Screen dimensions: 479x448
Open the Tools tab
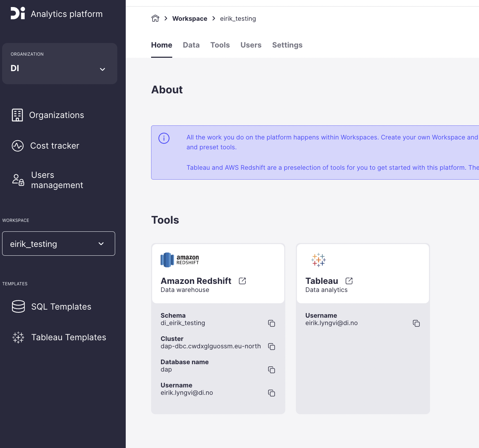(x=220, y=45)
